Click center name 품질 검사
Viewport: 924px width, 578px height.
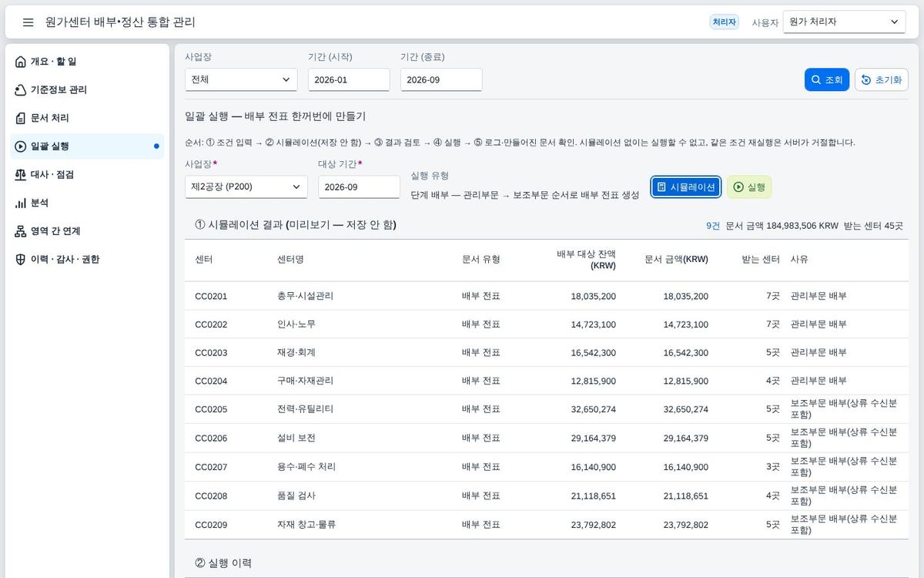pos(296,496)
